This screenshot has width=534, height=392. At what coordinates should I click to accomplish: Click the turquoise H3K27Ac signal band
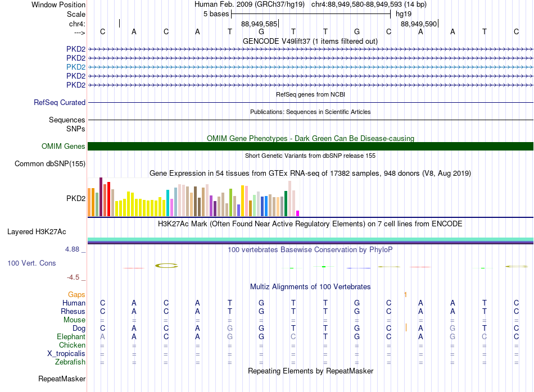310,239
